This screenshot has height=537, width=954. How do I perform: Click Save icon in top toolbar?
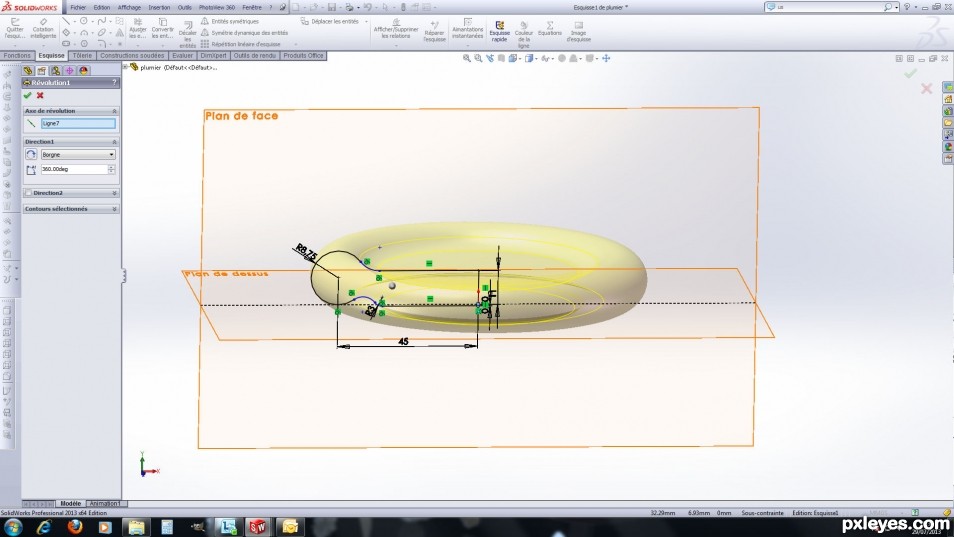pos(332,7)
